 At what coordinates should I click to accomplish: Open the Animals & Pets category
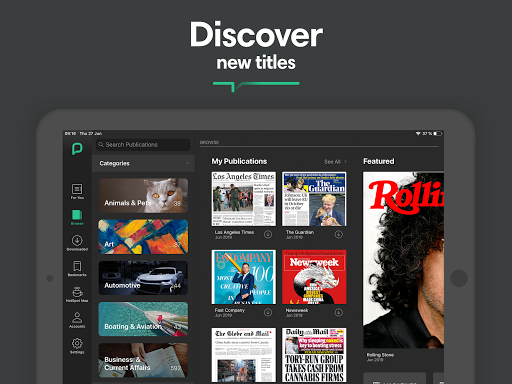point(143,195)
